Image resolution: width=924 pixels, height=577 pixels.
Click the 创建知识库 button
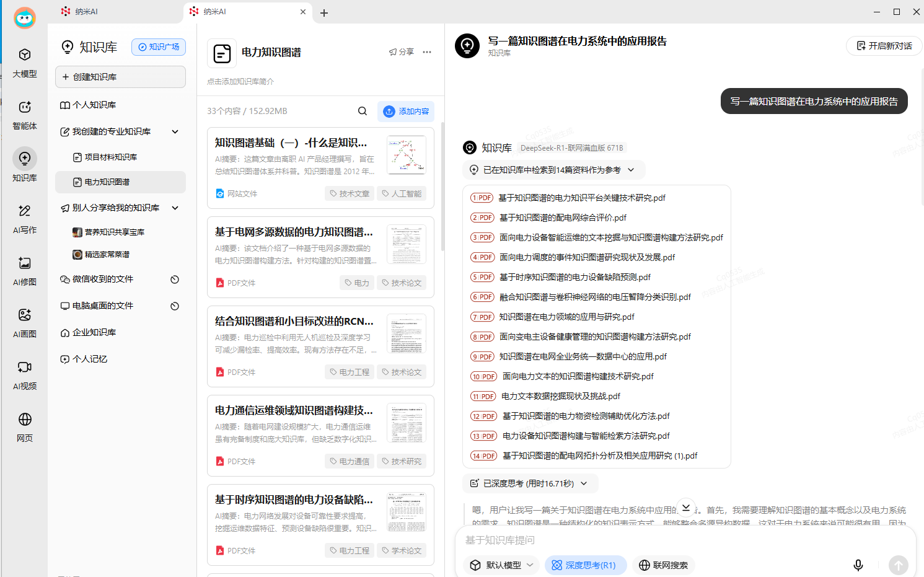pos(120,77)
